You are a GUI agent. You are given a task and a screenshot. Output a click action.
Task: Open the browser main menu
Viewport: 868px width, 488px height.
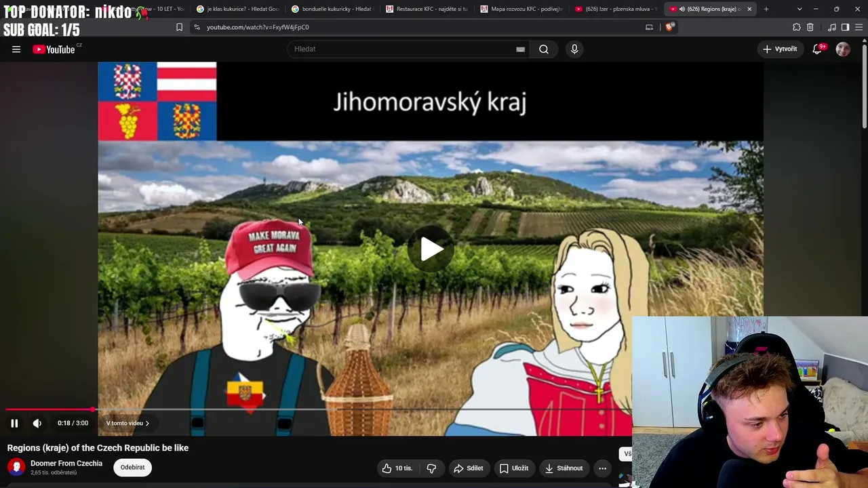click(859, 27)
